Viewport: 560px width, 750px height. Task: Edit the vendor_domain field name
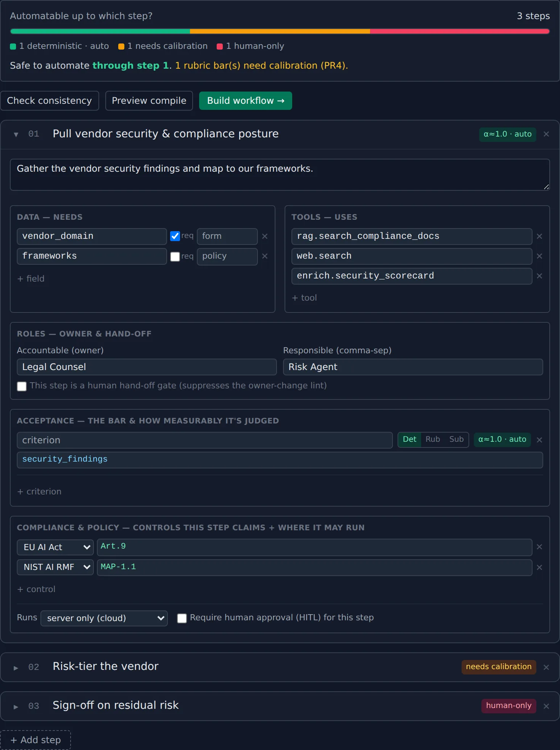point(92,237)
